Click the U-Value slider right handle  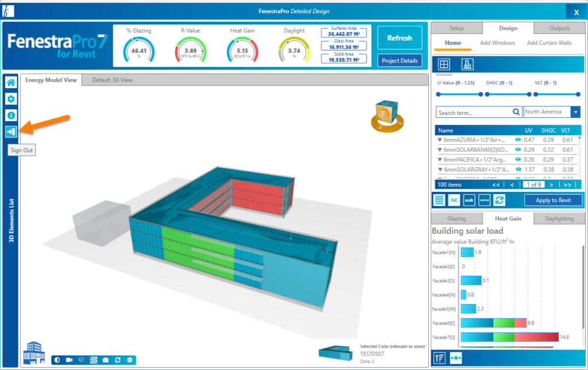(481, 94)
